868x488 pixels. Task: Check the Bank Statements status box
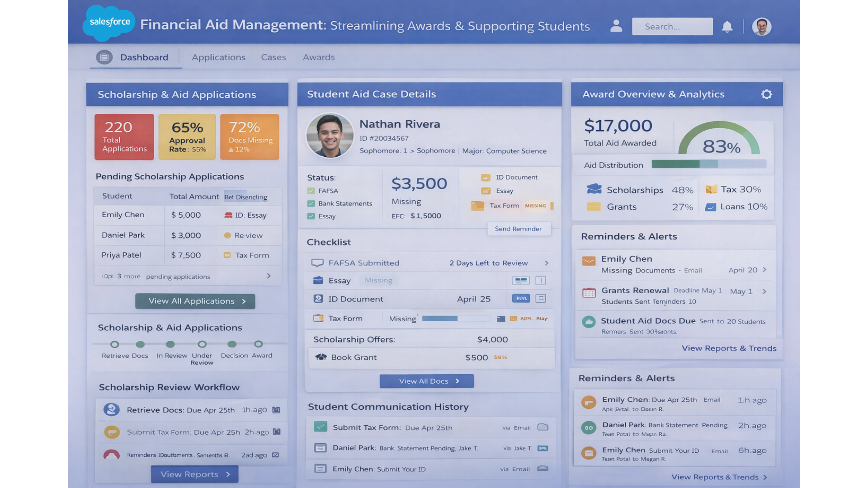coord(311,203)
